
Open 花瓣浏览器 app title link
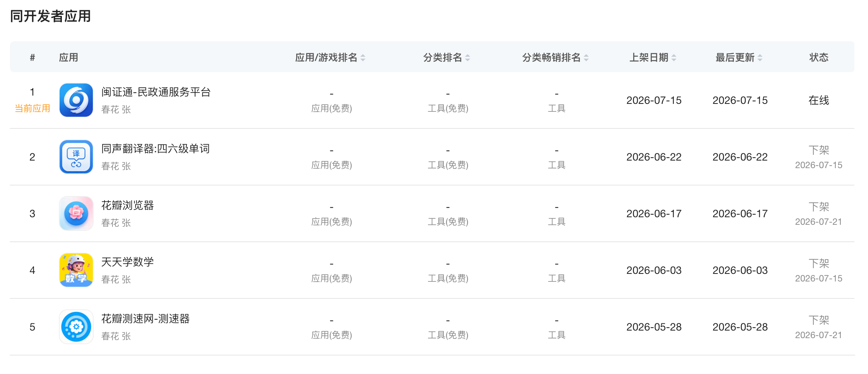128,205
